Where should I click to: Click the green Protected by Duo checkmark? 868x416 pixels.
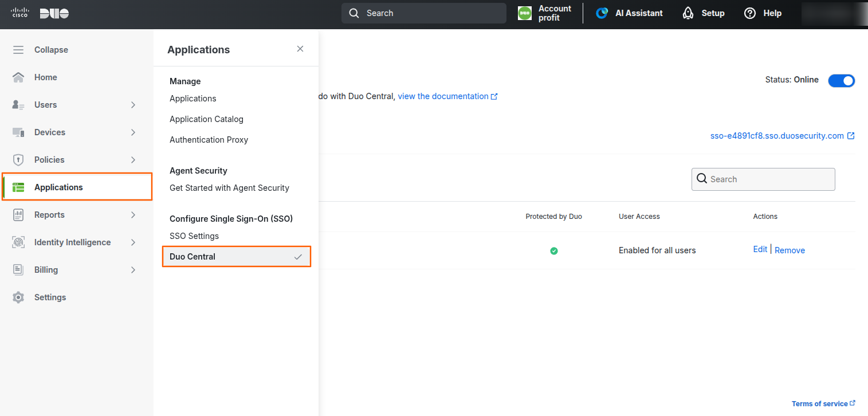[x=553, y=250]
